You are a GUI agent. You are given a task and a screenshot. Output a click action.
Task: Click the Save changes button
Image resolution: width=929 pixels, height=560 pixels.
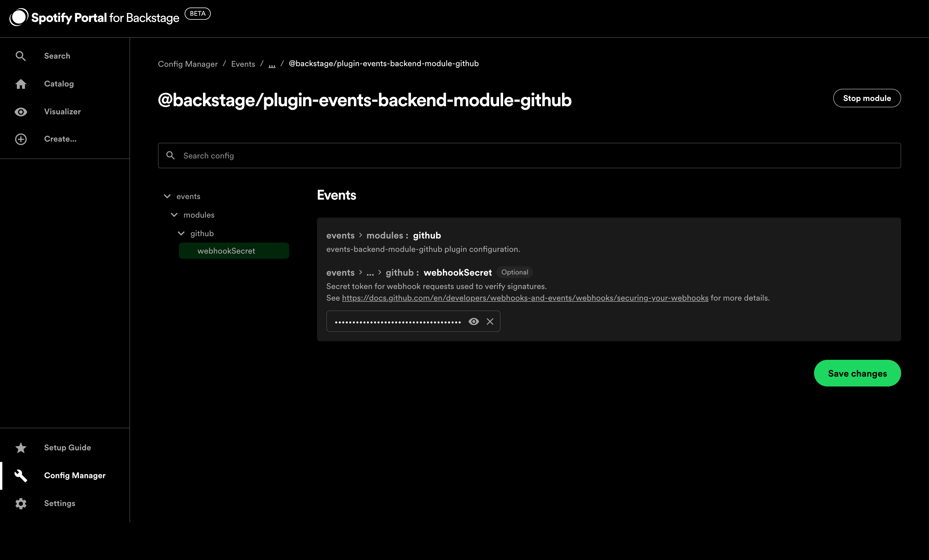click(857, 373)
